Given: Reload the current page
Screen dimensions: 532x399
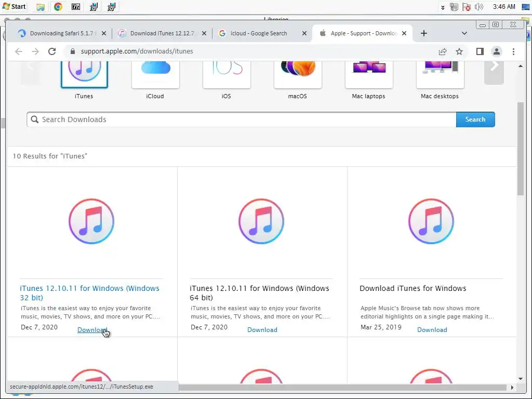Looking at the screenshot, I should (52, 51).
